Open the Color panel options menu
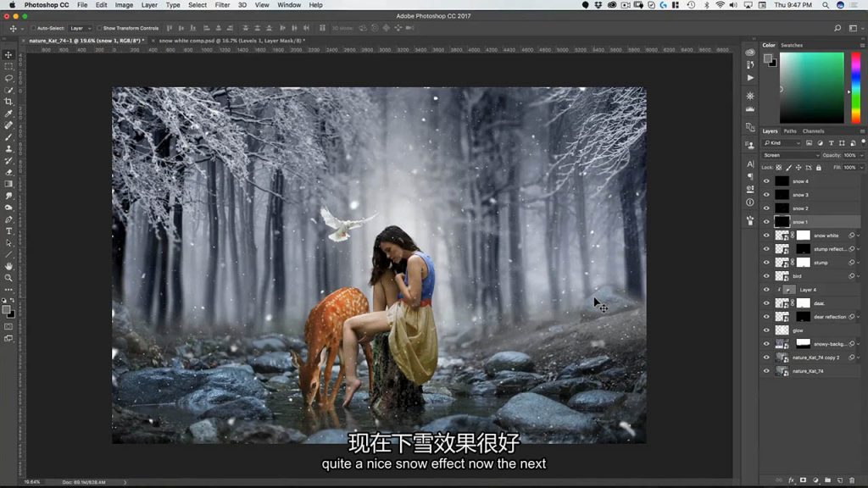This screenshot has width=868, height=488. click(x=862, y=46)
